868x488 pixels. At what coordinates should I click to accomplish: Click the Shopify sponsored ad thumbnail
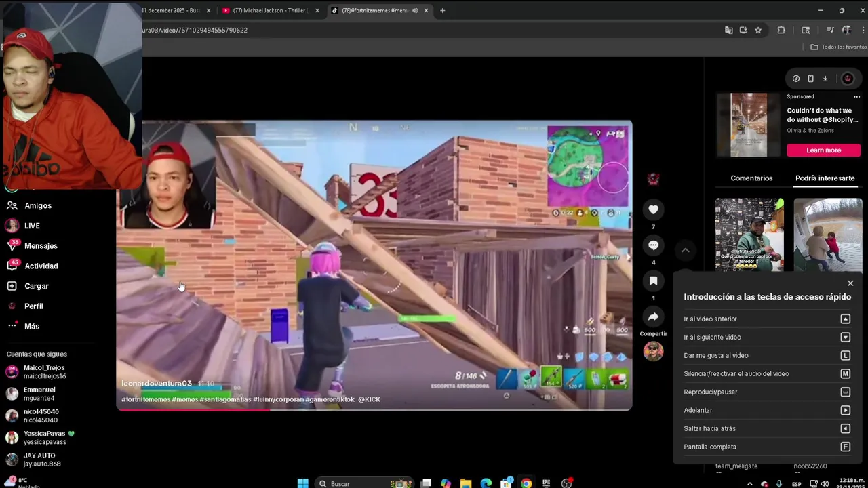click(x=749, y=125)
